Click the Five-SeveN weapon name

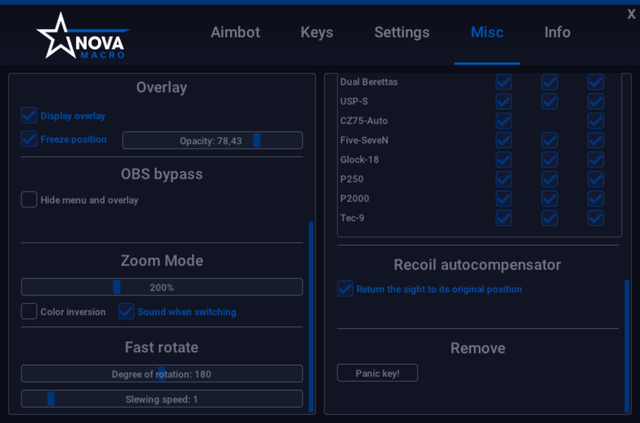[x=364, y=140]
